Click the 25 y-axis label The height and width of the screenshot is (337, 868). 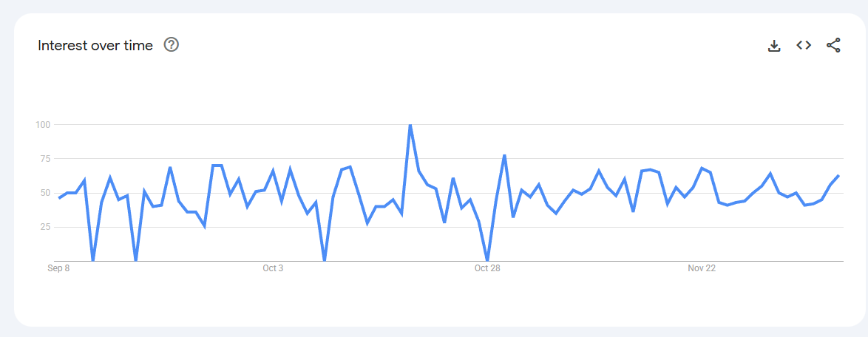44,227
